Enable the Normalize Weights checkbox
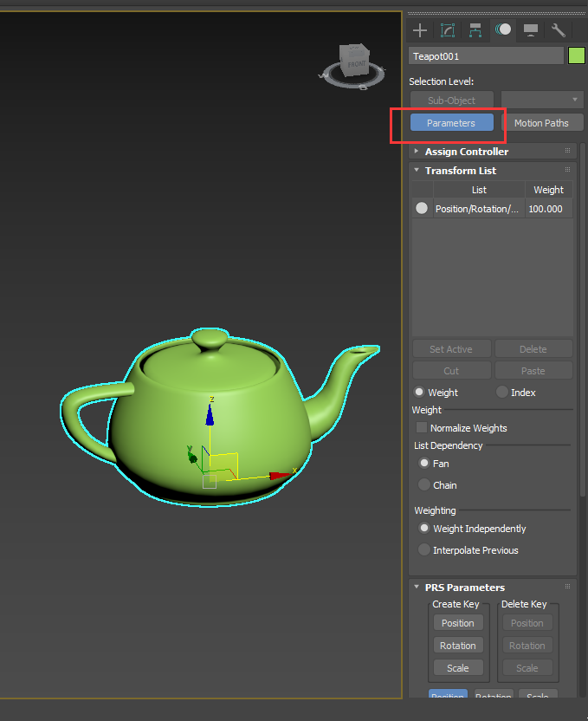The width and height of the screenshot is (588, 721). pyautogui.click(x=422, y=428)
